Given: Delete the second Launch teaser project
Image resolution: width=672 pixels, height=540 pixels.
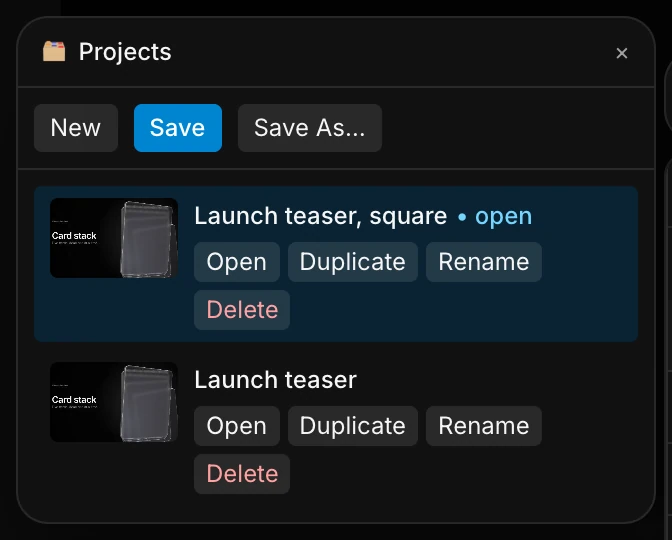Looking at the screenshot, I should coord(242,474).
